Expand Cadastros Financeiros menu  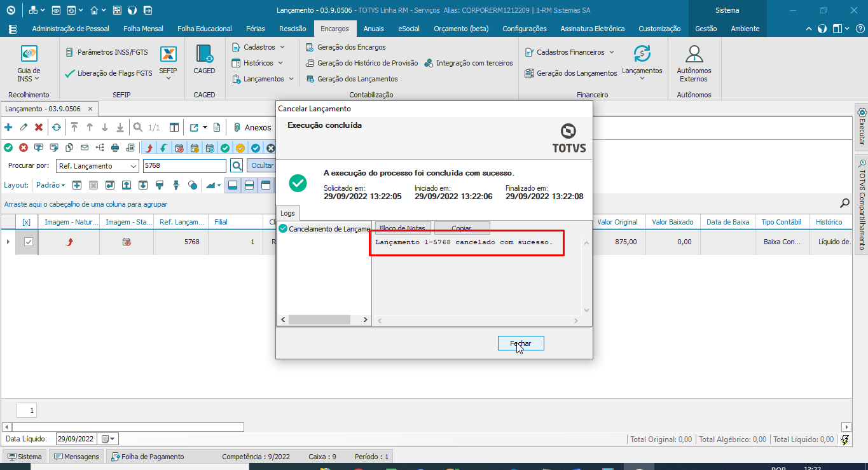pos(570,52)
